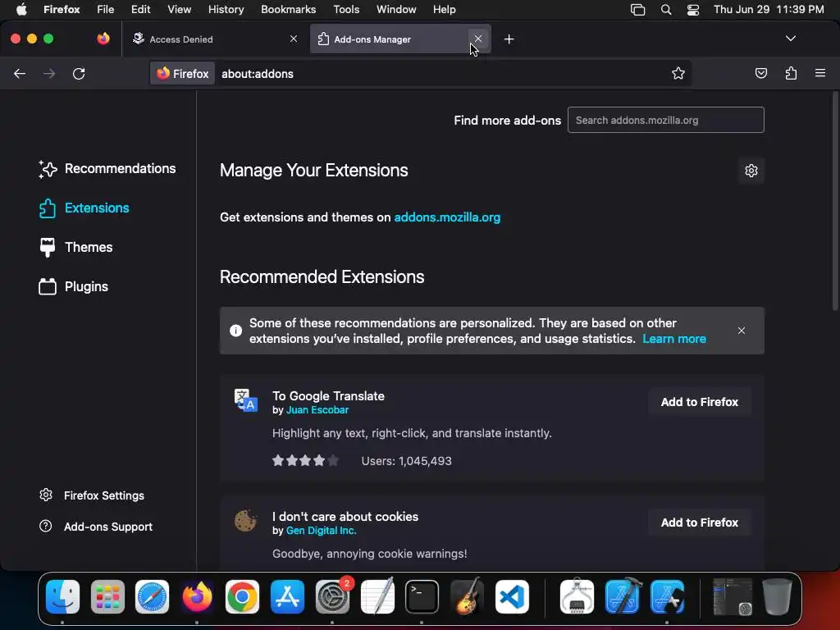The height and width of the screenshot is (630, 840).
Task: Open a new tab with the plus button
Action: point(509,39)
